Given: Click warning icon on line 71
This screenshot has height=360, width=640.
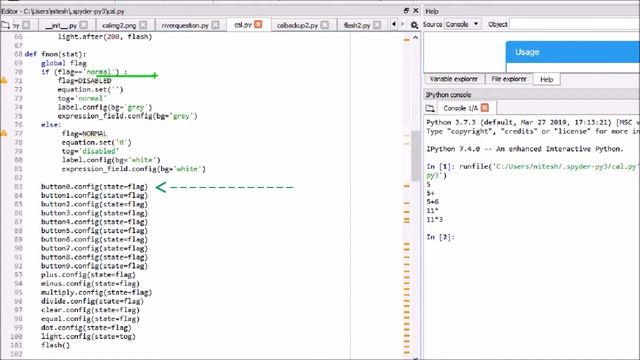Looking at the screenshot, I should (x=4, y=80).
